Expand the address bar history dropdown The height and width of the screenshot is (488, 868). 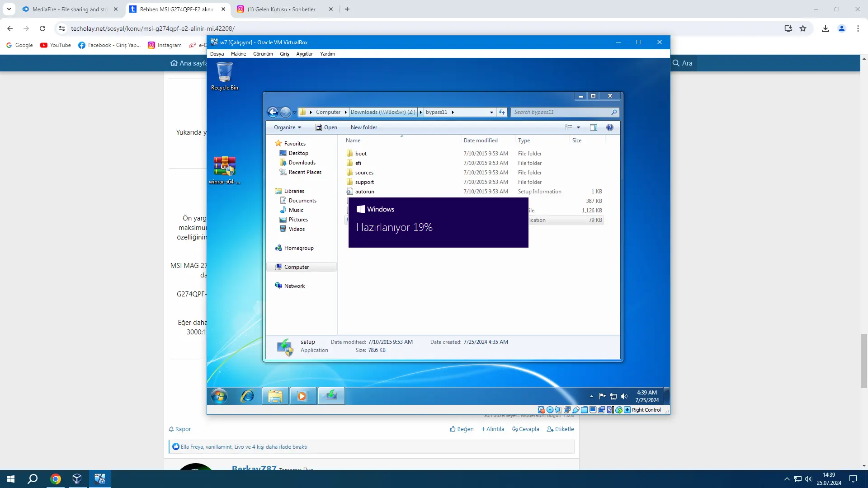[491, 112]
